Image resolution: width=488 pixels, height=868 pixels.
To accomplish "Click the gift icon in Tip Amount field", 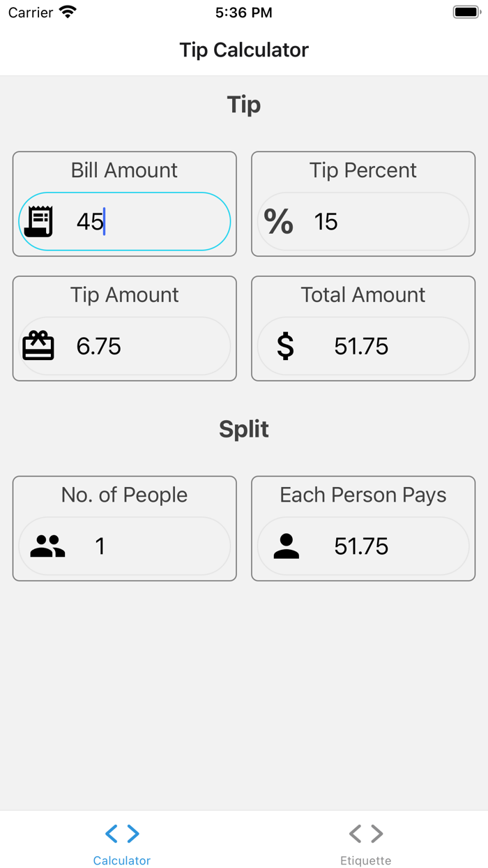I will coord(39,345).
